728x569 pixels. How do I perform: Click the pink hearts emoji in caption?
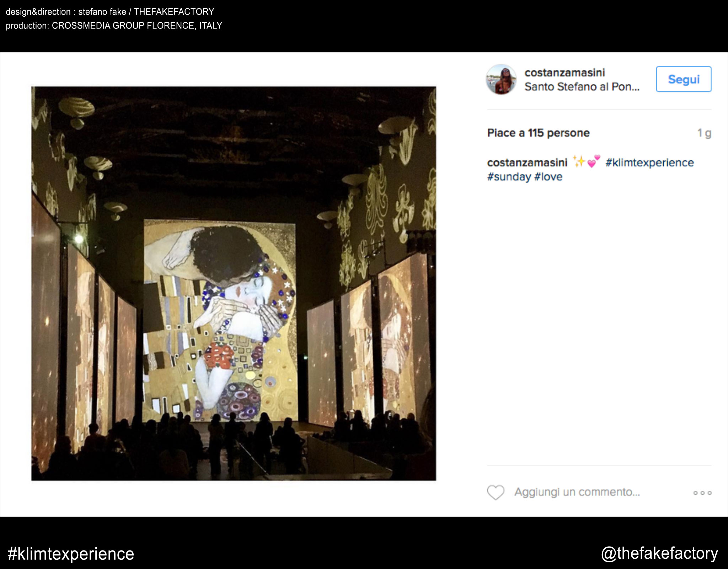pyautogui.click(x=593, y=161)
